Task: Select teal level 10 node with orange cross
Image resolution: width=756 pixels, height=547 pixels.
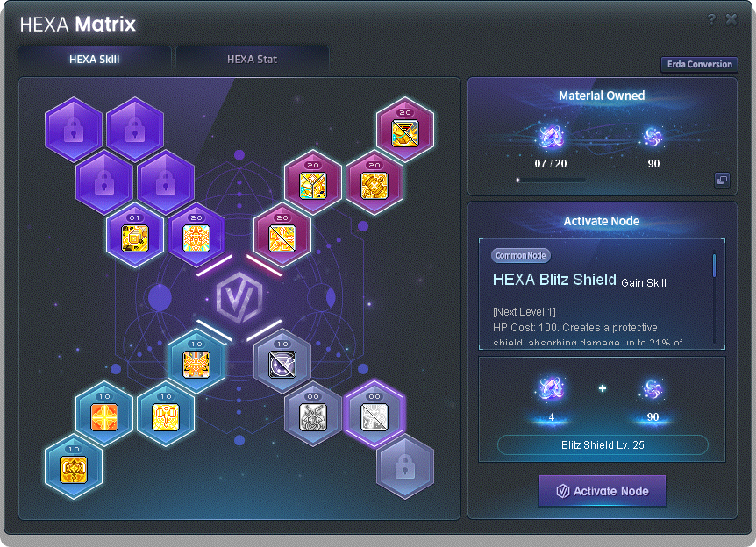Action: pos(104,414)
